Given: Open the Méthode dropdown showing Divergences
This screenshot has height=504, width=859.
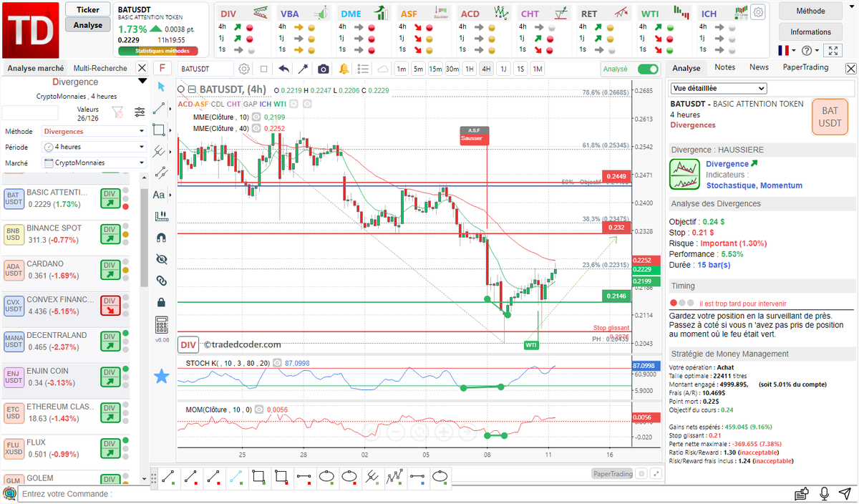Looking at the screenshot, I should 94,132.
